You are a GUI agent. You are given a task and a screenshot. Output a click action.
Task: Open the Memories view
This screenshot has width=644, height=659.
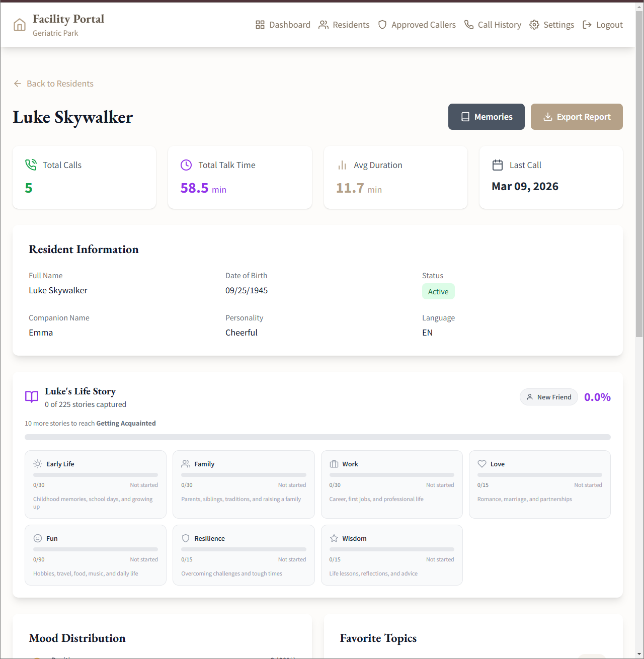click(x=486, y=116)
